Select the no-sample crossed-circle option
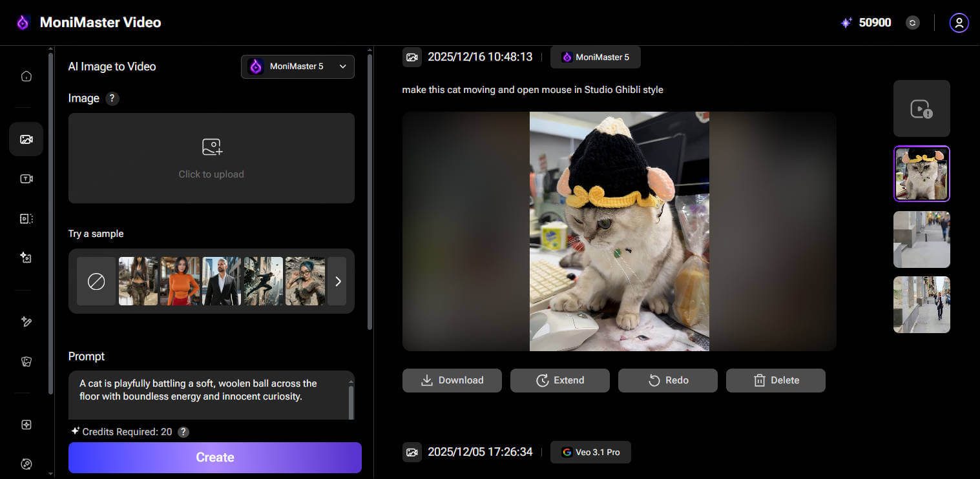 [96, 281]
